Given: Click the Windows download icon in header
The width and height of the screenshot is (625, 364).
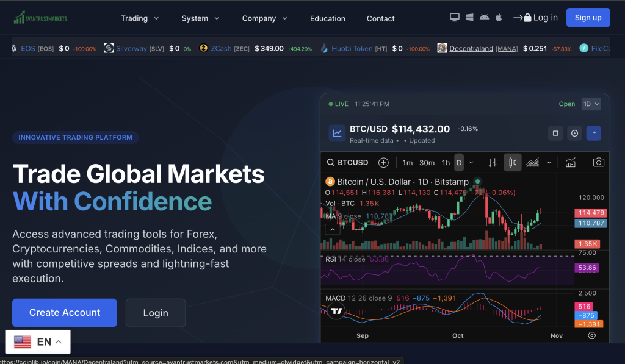Looking at the screenshot, I should tap(469, 18).
